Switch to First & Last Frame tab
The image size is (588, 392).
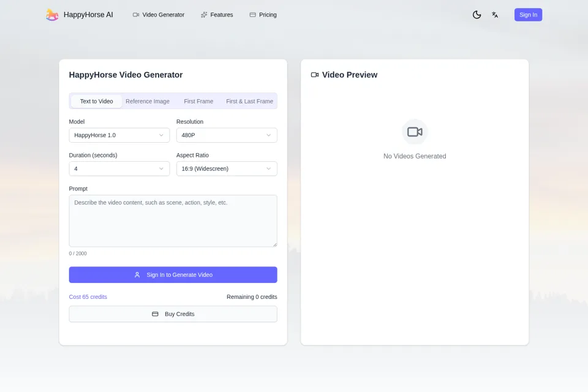[x=249, y=101]
